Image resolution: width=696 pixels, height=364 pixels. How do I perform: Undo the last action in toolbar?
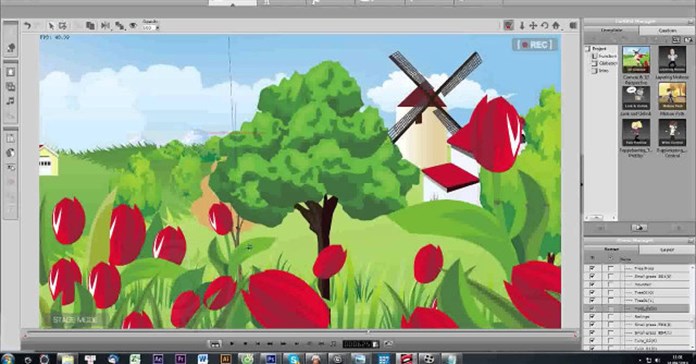click(x=28, y=26)
